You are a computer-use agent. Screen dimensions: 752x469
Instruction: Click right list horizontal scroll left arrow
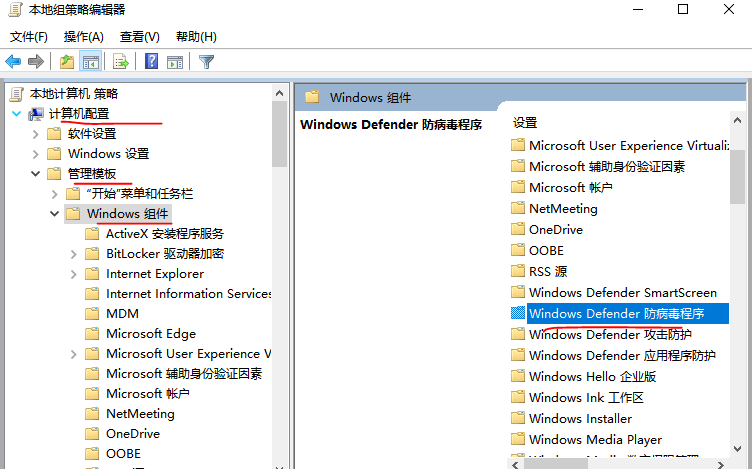[x=516, y=464]
